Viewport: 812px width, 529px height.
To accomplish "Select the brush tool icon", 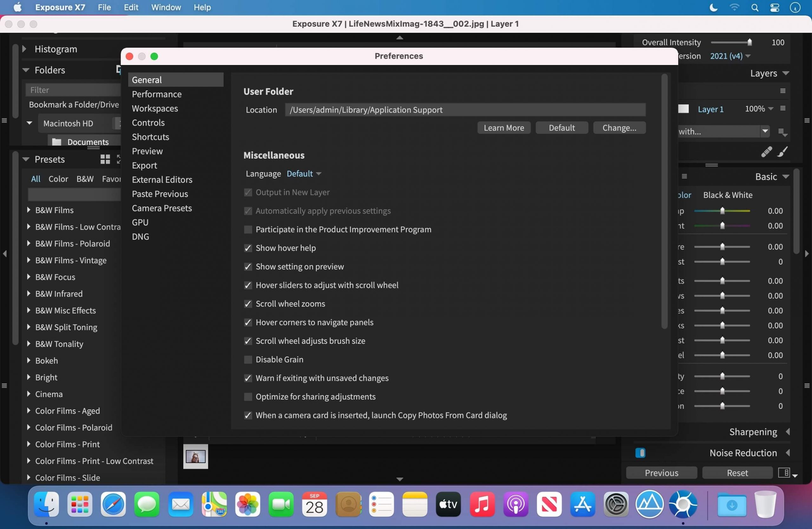I will 783,151.
